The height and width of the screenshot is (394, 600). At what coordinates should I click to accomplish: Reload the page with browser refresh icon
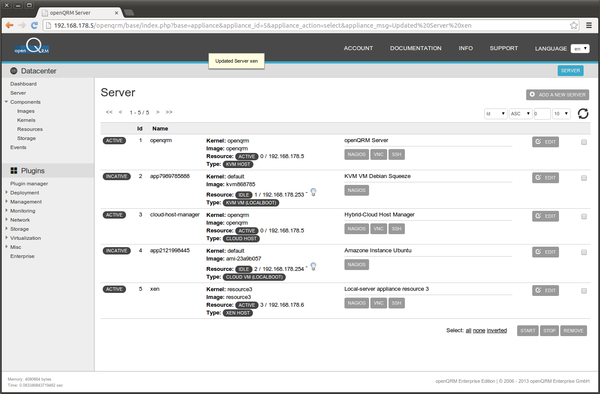pos(34,25)
